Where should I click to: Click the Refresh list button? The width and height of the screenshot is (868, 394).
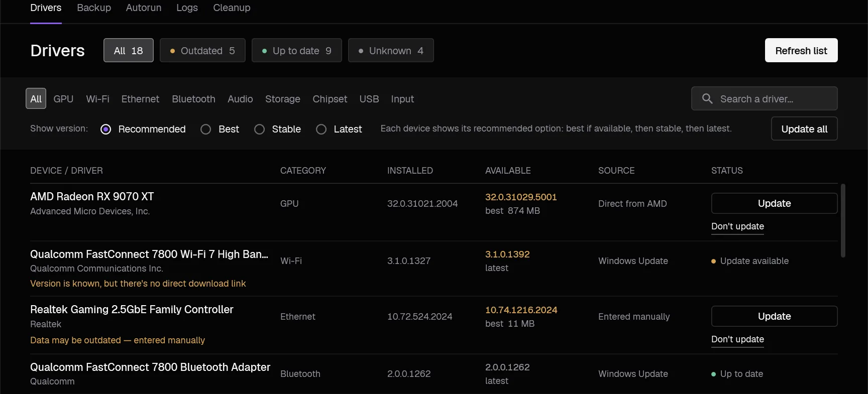(801, 50)
